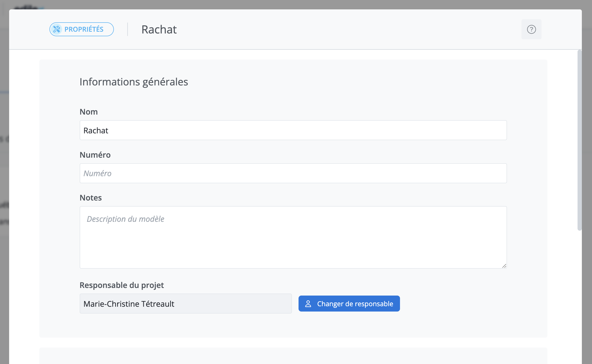This screenshot has width=592, height=364.
Task: Click the help question mark icon
Action: (531, 29)
